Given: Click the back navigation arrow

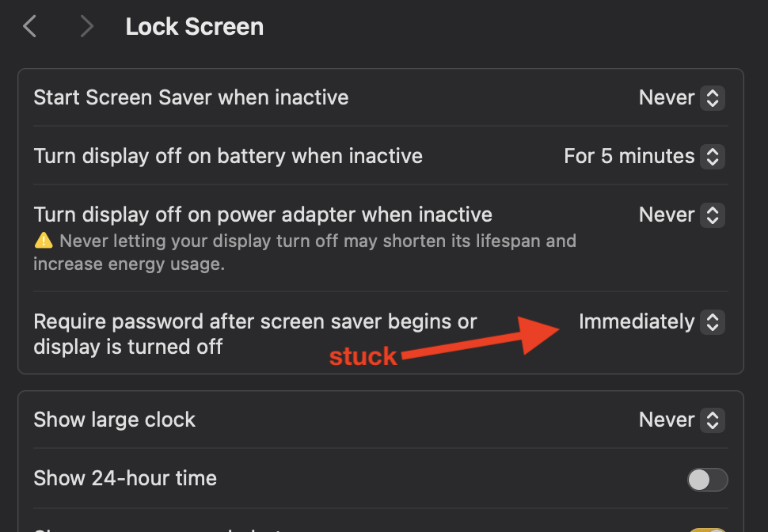Looking at the screenshot, I should click(29, 25).
